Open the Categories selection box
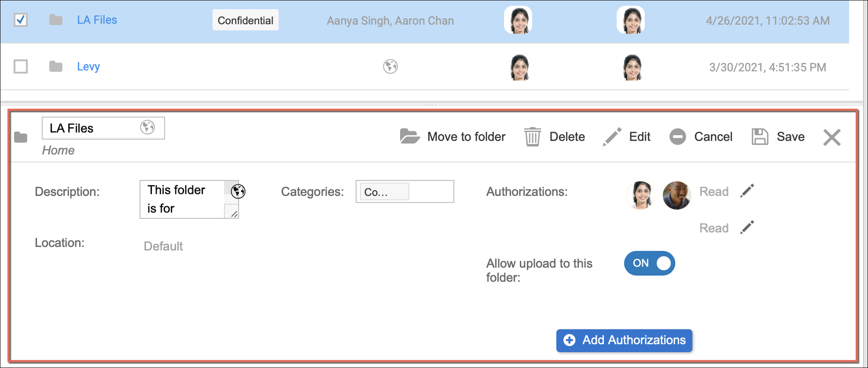Image resolution: width=868 pixels, height=368 pixels. pyautogui.click(x=404, y=192)
